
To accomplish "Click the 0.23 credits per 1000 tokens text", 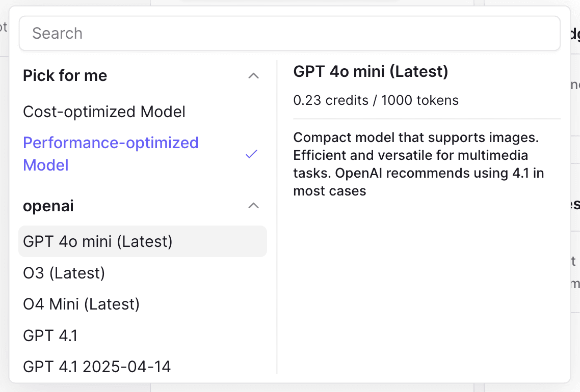I will tap(376, 100).
